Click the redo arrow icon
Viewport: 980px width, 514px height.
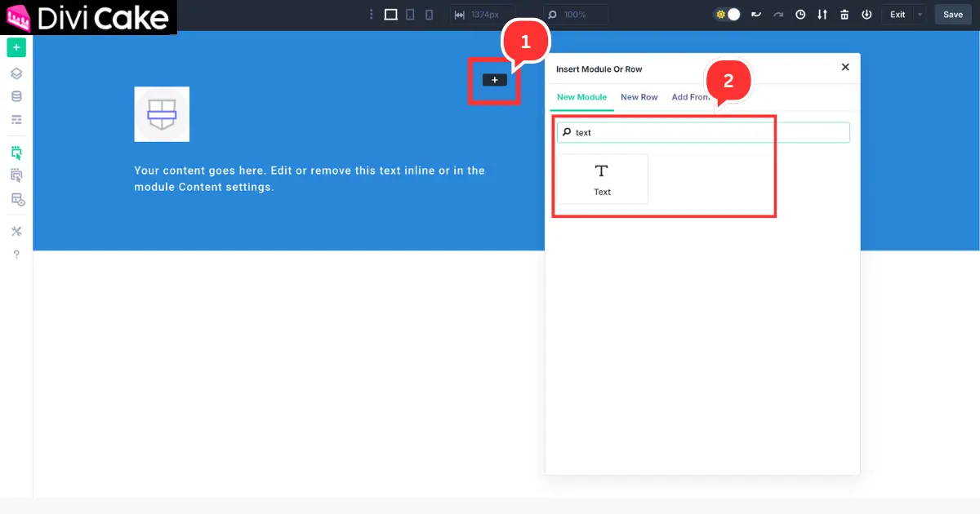pyautogui.click(x=778, y=15)
